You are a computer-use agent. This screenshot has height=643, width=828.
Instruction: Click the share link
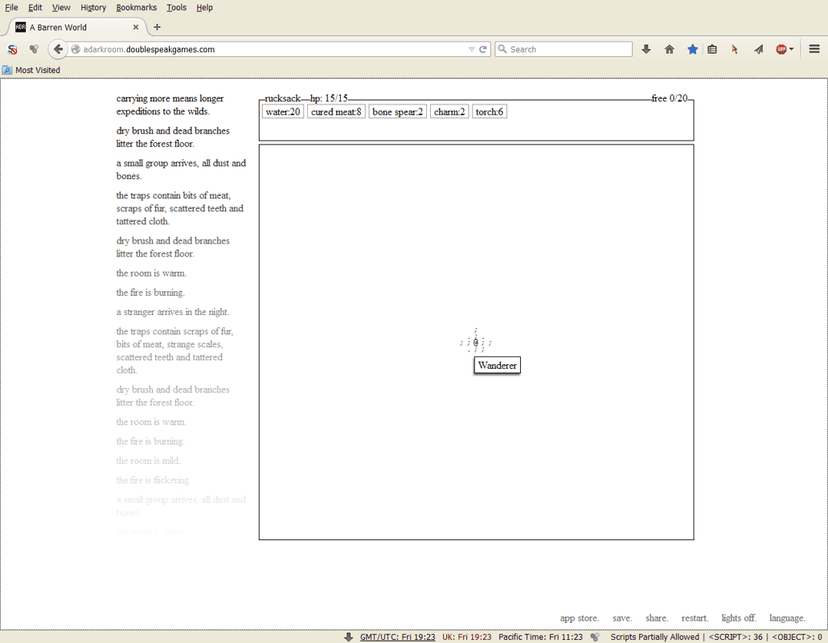(656, 618)
